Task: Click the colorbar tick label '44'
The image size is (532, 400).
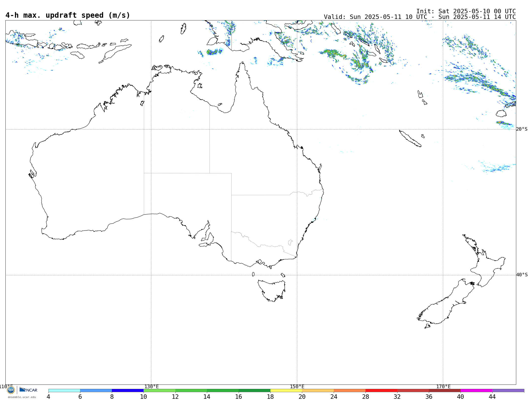Action: tap(492, 397)
